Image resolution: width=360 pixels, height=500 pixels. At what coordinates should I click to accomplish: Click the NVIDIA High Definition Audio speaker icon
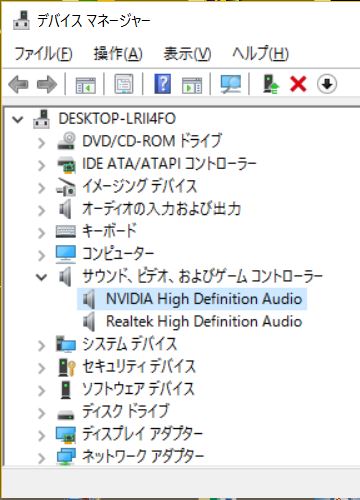89,299
